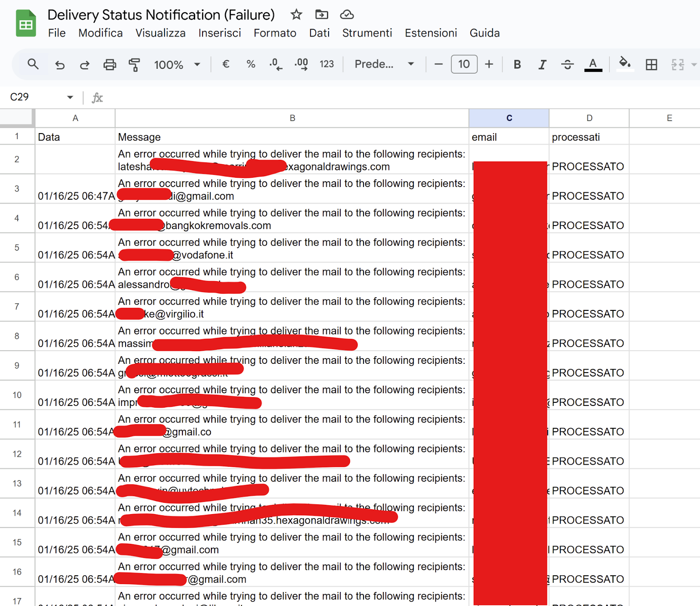Open the borders tool

tap(651, 65)
